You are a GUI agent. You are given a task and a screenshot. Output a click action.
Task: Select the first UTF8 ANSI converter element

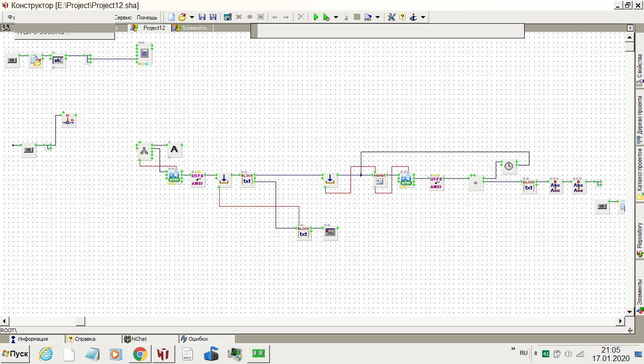coord(197,179)
